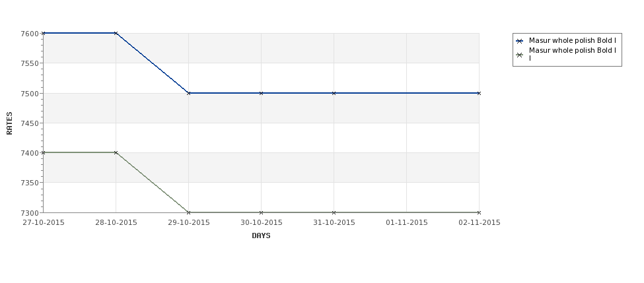Click blue data point at 31-10-2015

pos(334,93)
